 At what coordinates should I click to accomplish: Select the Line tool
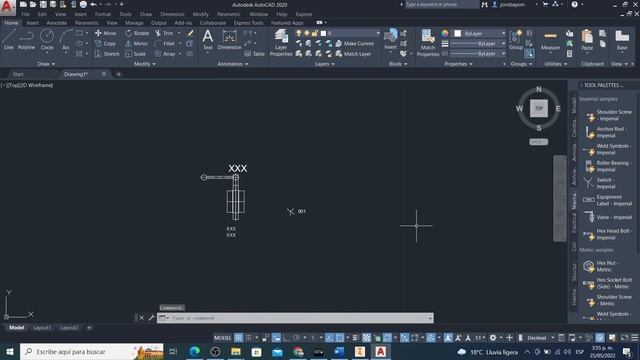click(9, 40)
